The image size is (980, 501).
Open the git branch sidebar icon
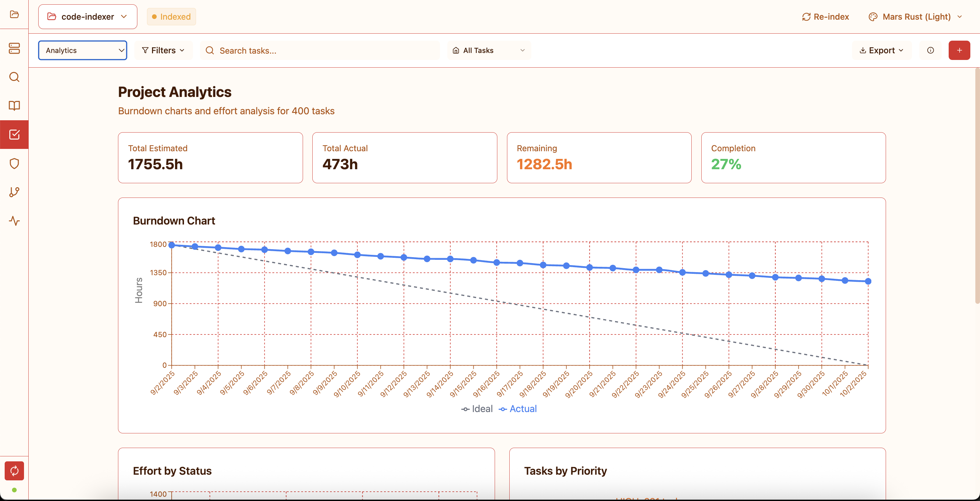(14, 192)
